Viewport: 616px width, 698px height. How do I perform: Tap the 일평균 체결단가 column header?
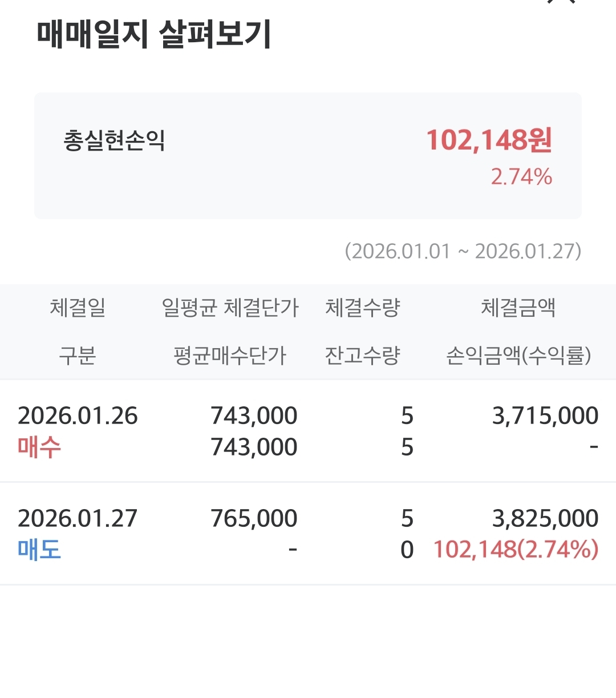230,308
